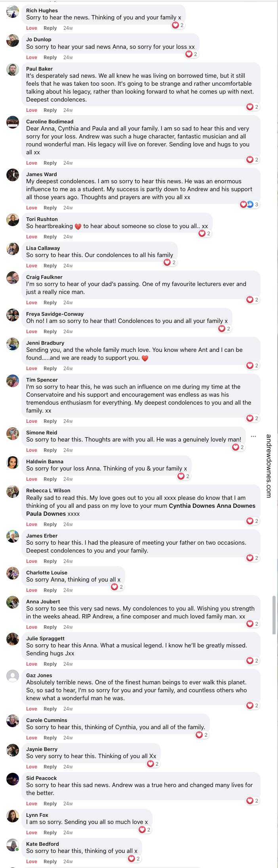278x868 pixels.
Task: Open the more options menu beside Simone Reid's comment
Action: [x=253, y=436]
